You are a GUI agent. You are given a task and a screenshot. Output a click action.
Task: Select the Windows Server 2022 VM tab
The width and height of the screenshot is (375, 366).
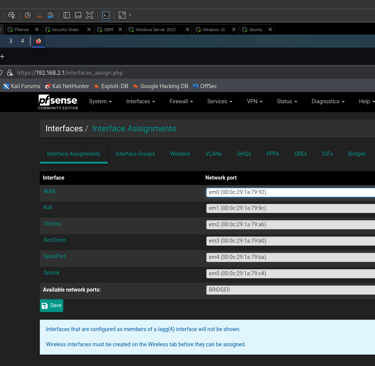pyautogui.click(x=155, y=30)
